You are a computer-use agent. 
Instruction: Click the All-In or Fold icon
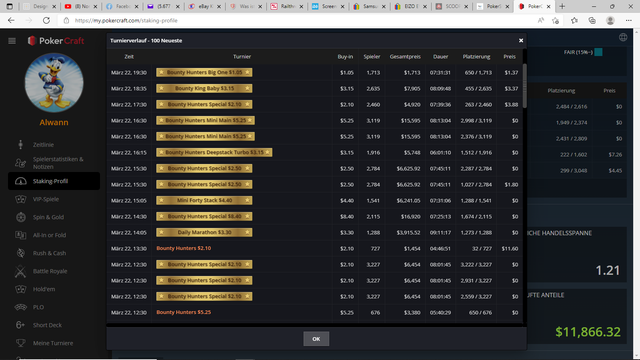(20, 235)
